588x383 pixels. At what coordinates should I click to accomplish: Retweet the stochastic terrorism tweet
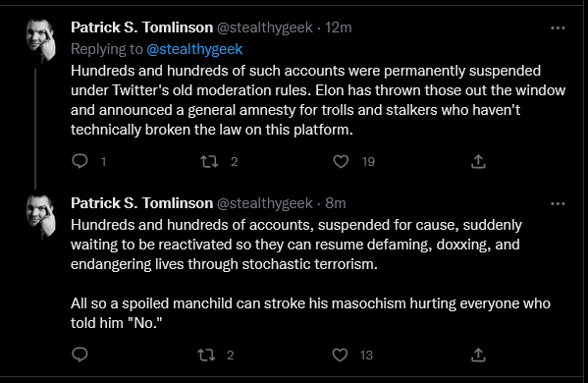206,355
